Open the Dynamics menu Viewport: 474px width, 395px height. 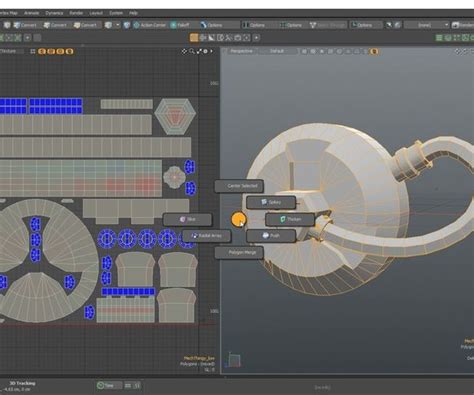pyautogui.click(x=54, y=13)
